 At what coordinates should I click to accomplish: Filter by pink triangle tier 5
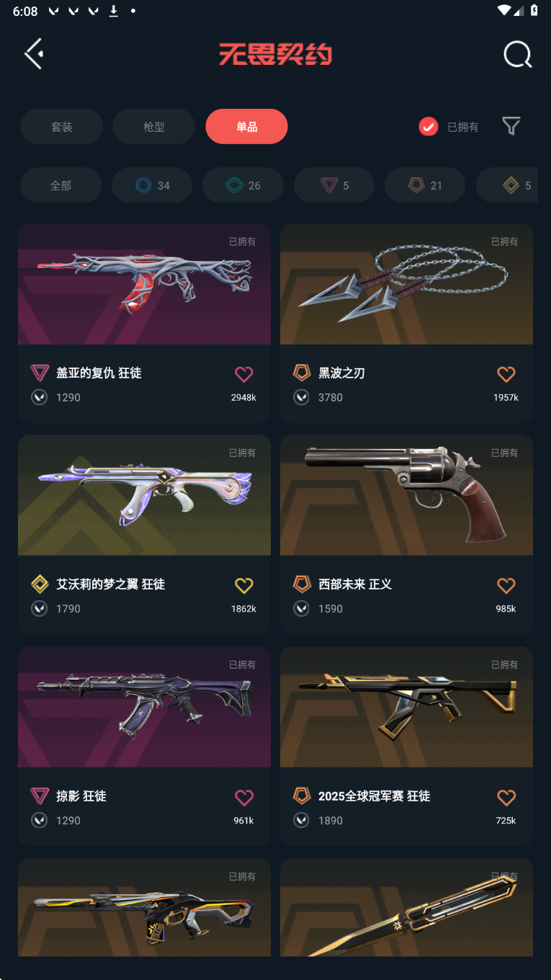point(334,185)
